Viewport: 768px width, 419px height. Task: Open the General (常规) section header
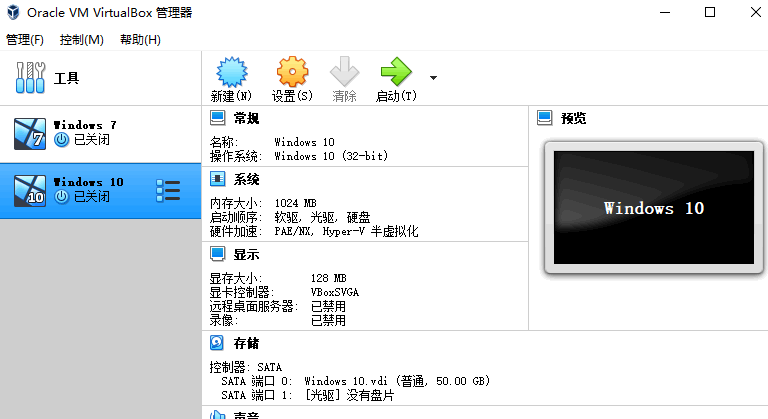246,118
